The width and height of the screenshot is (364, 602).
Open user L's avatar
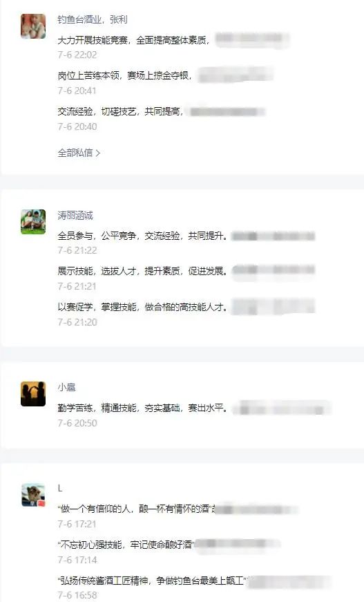click(x=33, y=495)
